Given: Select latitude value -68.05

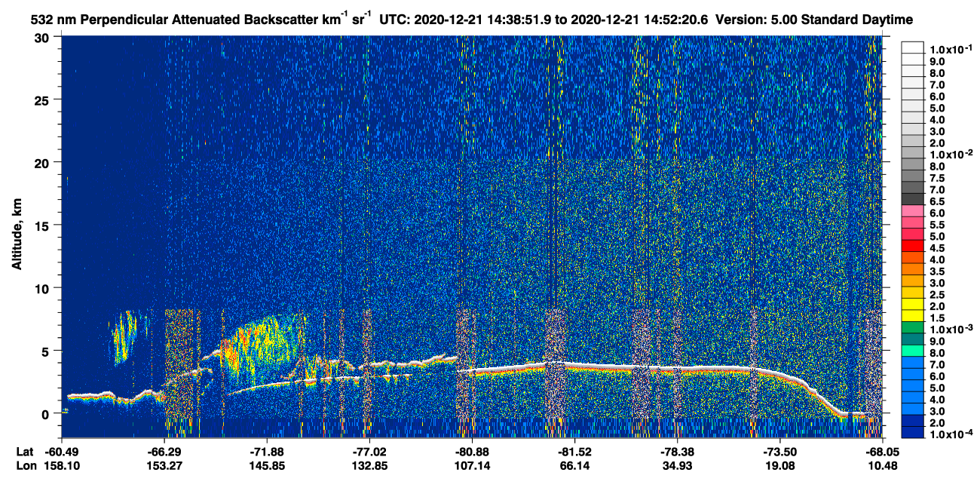Looking at the screenshot, I should click(881, 452).
